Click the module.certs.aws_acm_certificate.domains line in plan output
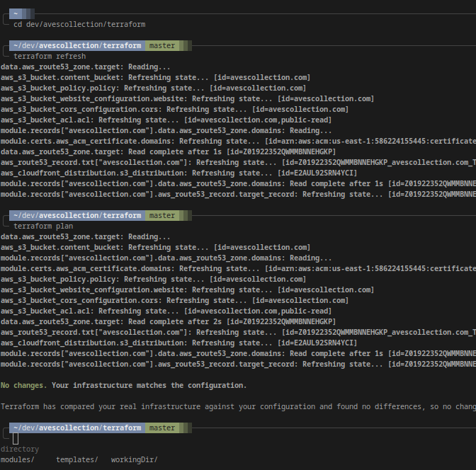The image size is (476, 470). coord(238,268)
